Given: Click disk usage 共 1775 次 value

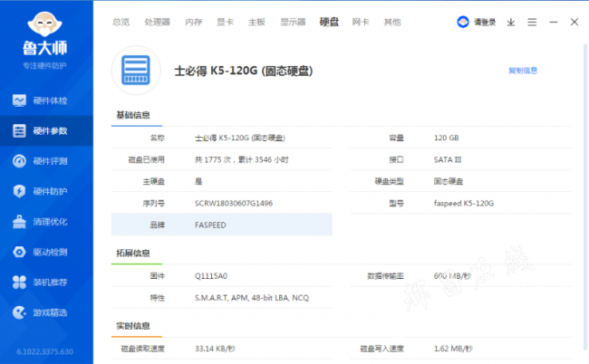Looking at the screenshot, I should point(242,160).
